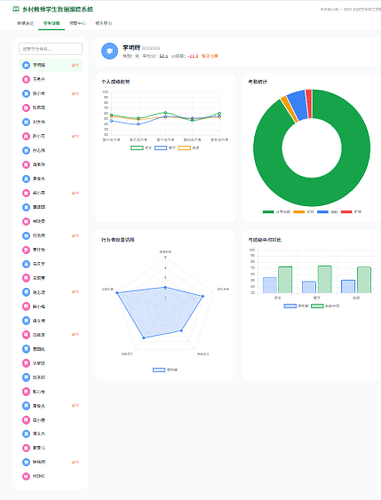Select 马天宇 in the student list

point(51,264)
